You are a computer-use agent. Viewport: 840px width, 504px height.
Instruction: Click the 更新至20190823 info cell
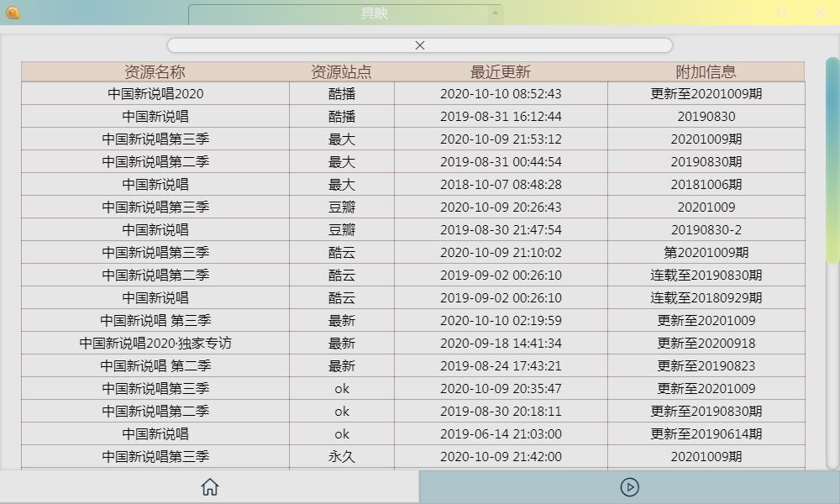[706, 365]
